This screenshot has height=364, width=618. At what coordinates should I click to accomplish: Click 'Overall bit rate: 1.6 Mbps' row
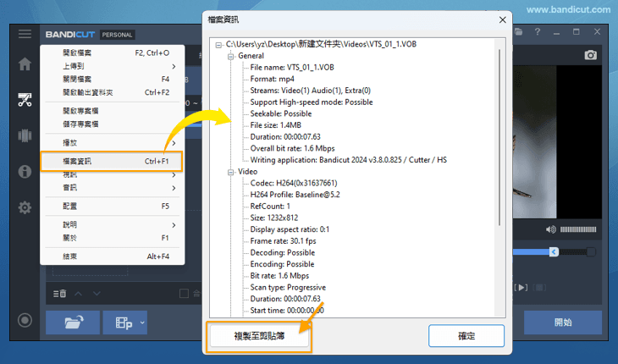(292, 148)
